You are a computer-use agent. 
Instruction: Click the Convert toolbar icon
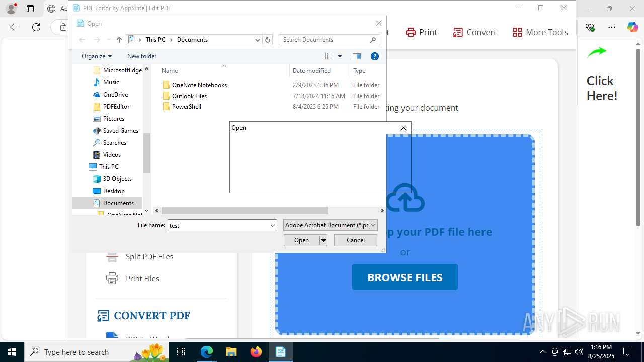coord(458,32)
